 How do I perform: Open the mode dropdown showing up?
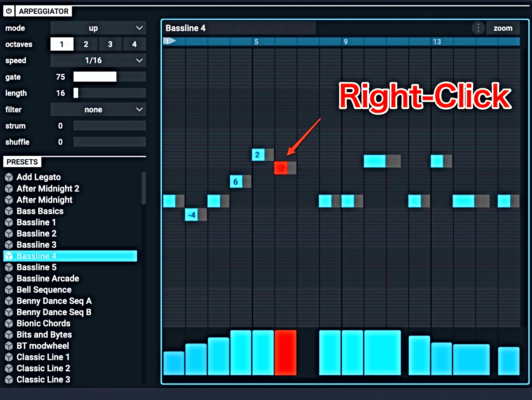point(98,28)
